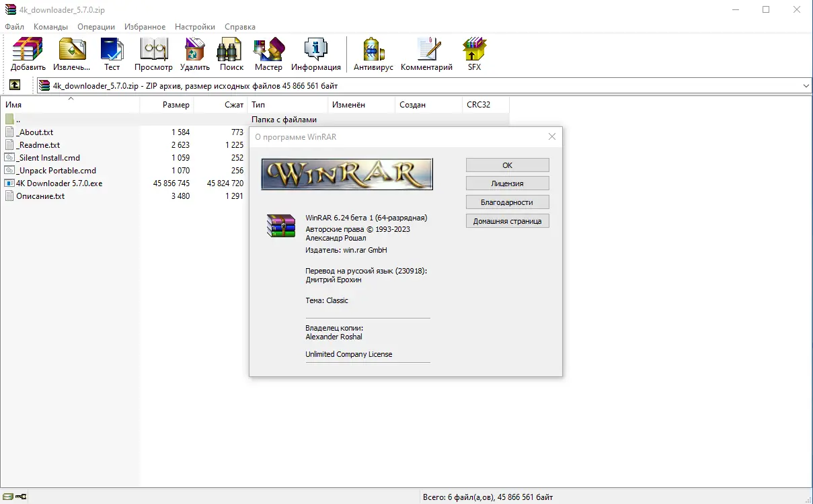Click the SFX archive tool icon
This screenshot has height=504, width=813.
[x=475, y=54]
